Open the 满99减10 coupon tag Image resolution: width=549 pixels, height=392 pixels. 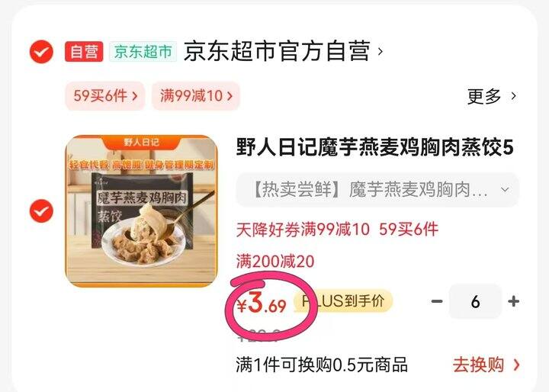196,95
